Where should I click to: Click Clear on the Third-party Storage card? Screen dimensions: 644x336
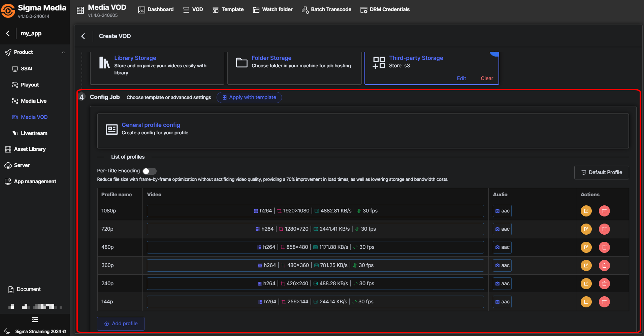pos(487,78)
